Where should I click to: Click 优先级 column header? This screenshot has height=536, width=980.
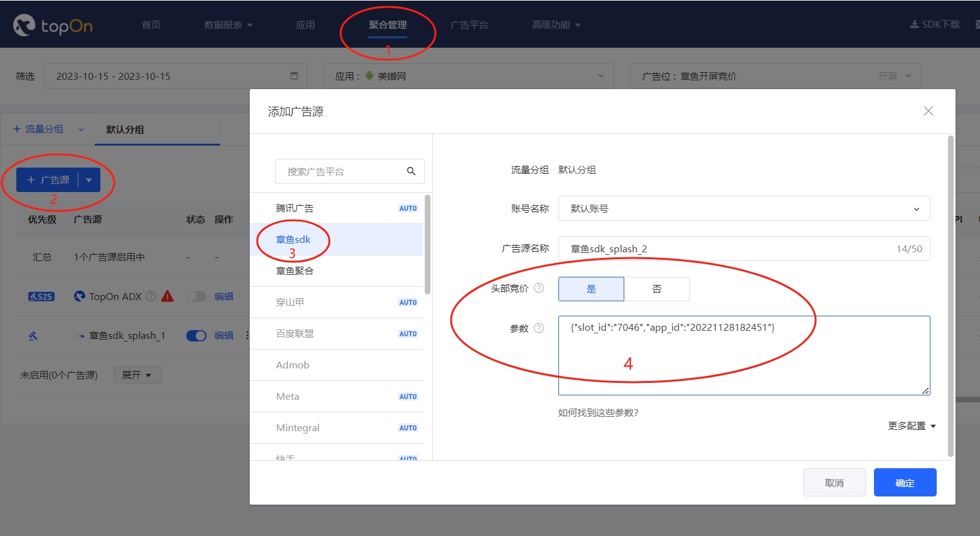click(42, 219)
